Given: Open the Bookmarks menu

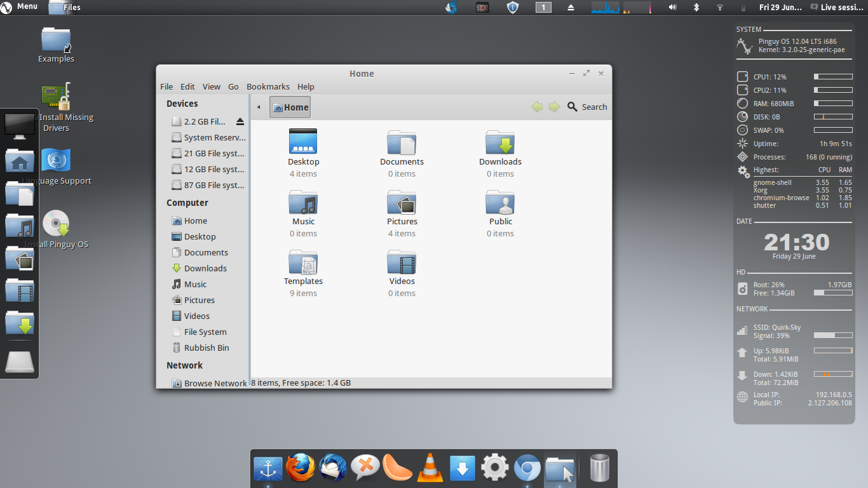Looking at the screenshot, I should point(268,86).
